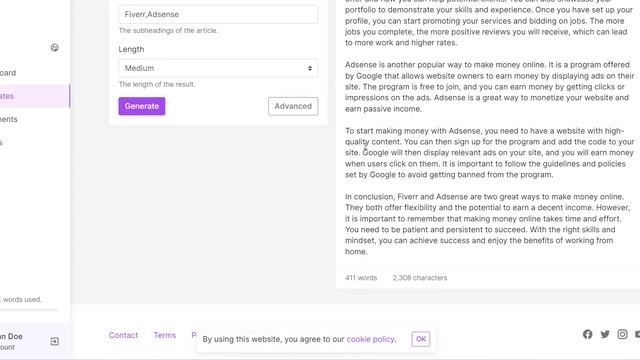Click 'The length of the result.' hint

[157, 84]
